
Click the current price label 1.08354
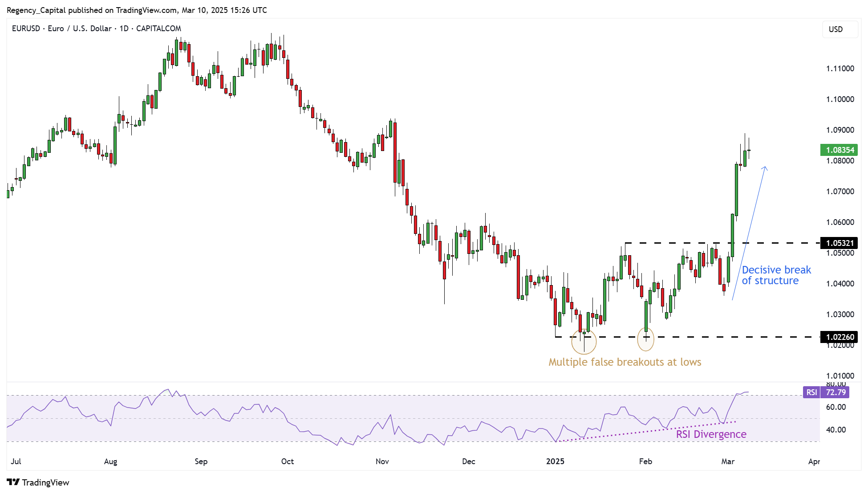pyautogui.click(x=839, y=150)
